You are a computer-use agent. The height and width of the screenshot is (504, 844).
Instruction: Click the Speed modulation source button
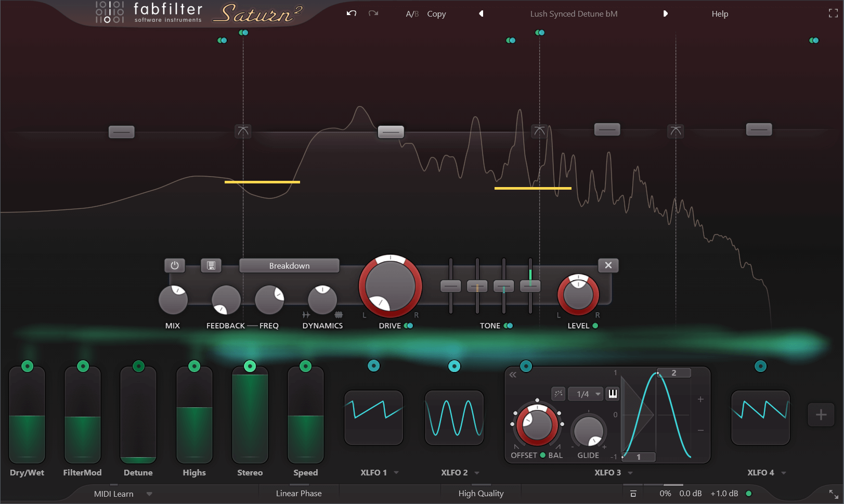click(x=306, y=366)
